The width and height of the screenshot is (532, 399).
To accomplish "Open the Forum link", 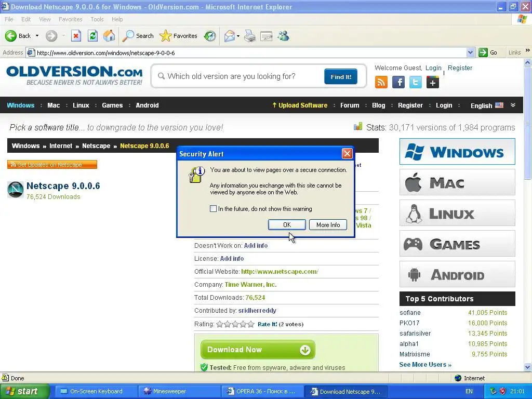I will (x=350, y=105).
